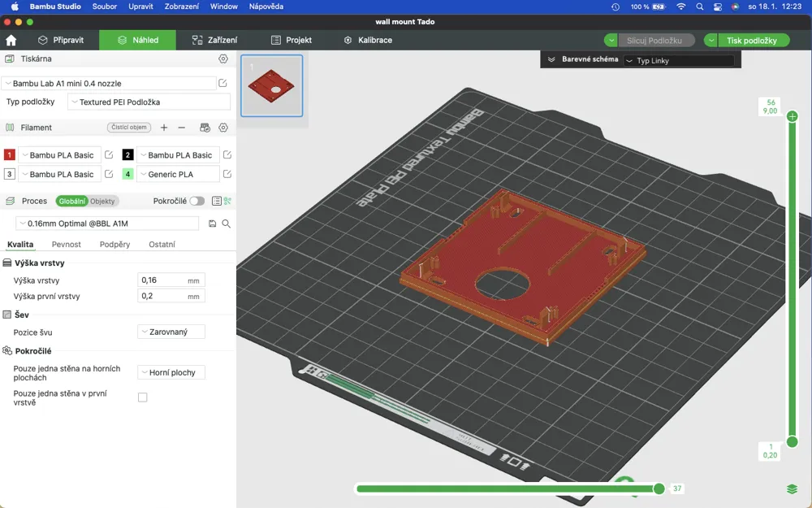Edit the Bambu Lab A1 mini printer preset
The width and height of the screenshot is (812, 508).
click(x=222, y=83)
